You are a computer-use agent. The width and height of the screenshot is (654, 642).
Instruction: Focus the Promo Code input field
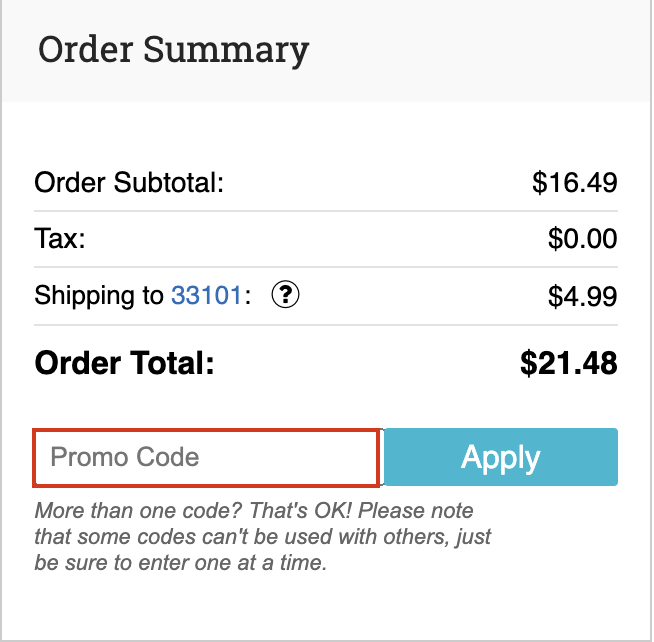(x=206, y=457)
